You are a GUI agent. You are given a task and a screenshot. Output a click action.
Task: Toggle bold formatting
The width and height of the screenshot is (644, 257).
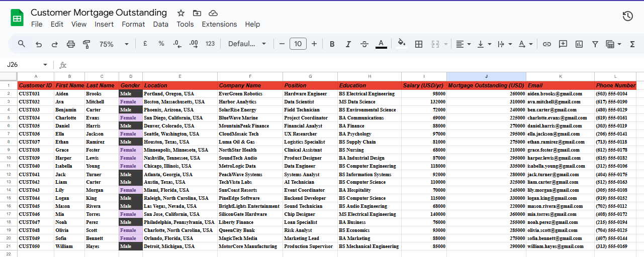[332, 44]
